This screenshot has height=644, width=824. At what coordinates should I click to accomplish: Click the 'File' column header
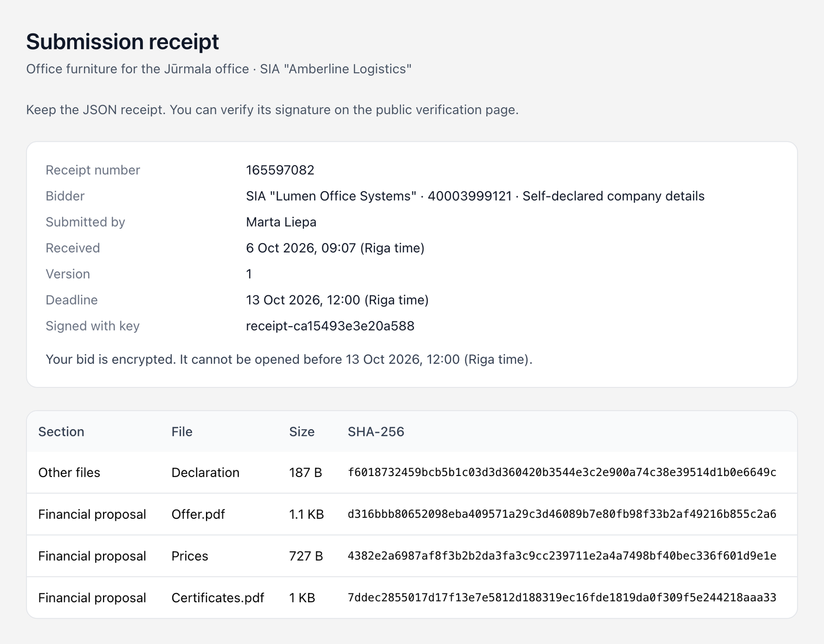[x=182, y=432]
